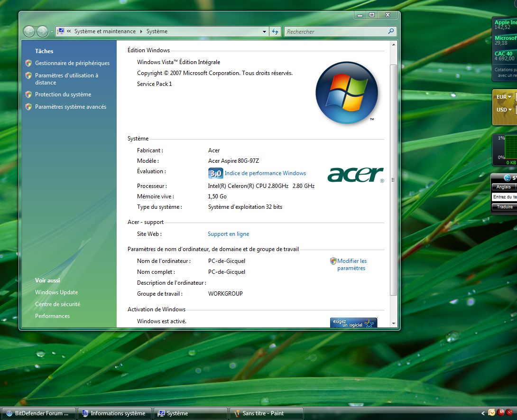The image size is (517, 420).
Task: Select the 'Acer Aspire 80G-97Z' model text
Action: [233, 161]
